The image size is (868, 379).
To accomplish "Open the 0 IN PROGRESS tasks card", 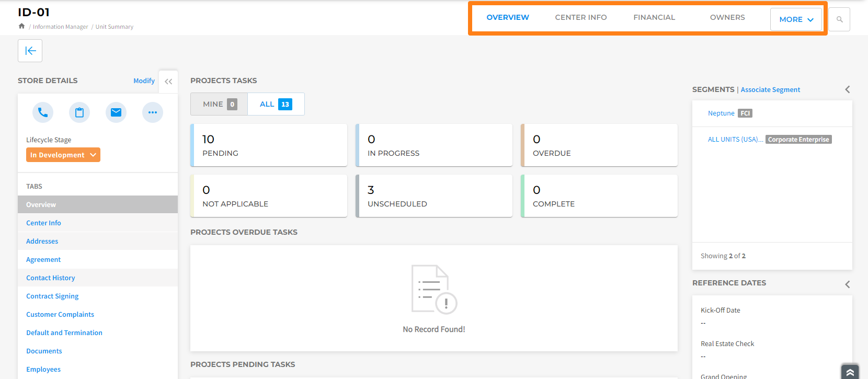I will (x=434, y=145).
